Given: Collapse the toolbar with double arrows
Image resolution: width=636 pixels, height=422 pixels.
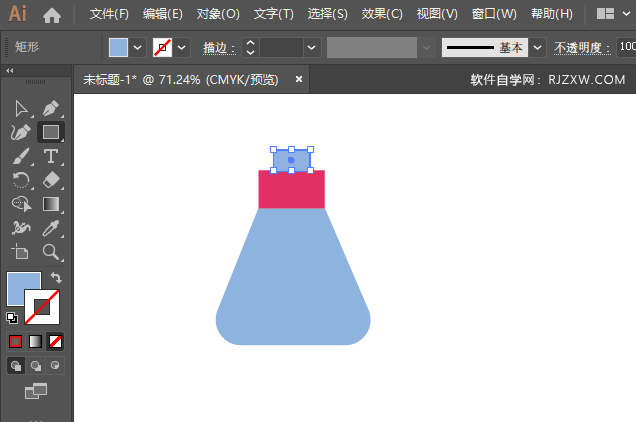Looking at the screenshot, I should tap(10, 71).
